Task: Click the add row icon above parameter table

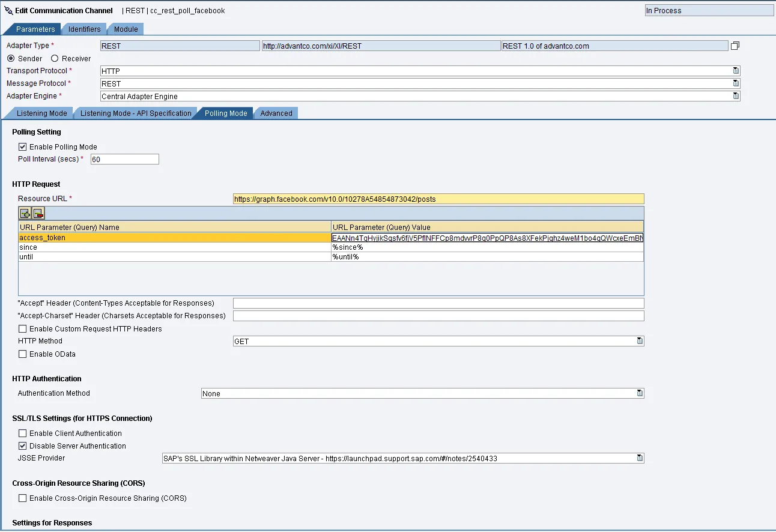Action: tap(25, 213)
